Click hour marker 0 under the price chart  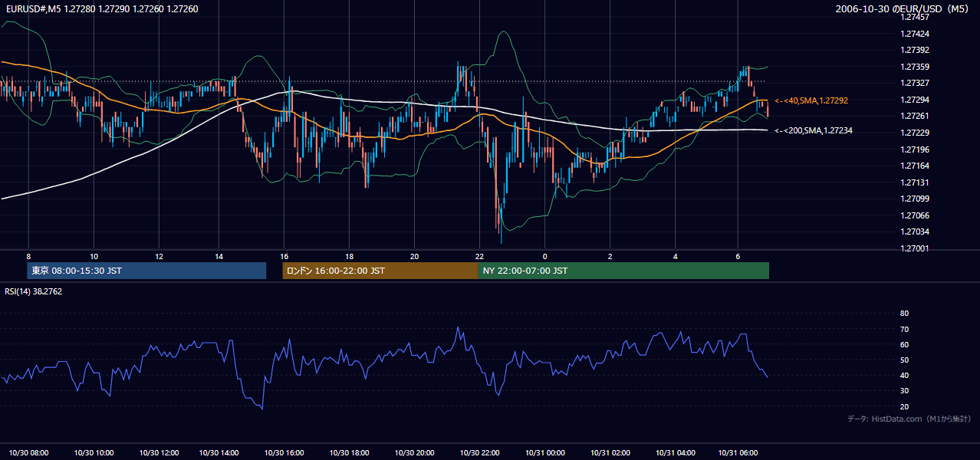click(544, 256)
